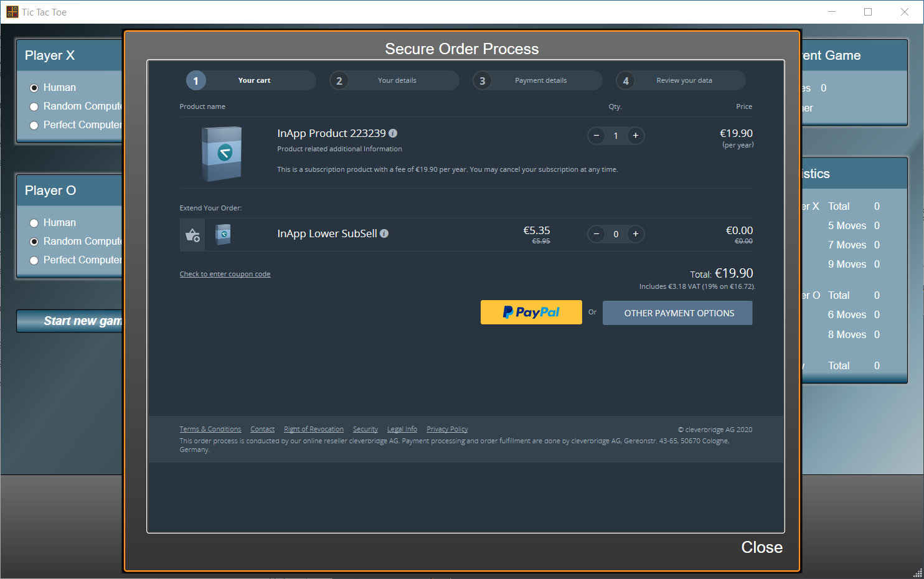Click the quantity field of InApp Product 223239
The width and height of the screenshot is (924, 579).
(616, 136)
